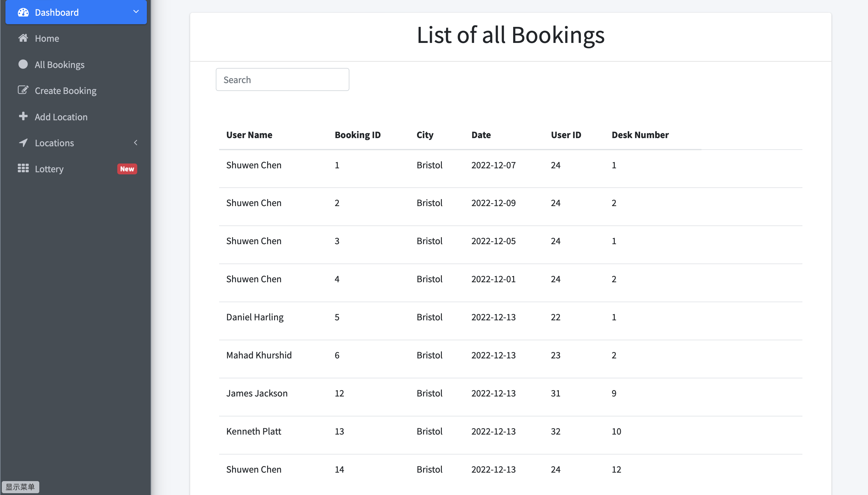The image size is (868, 495).
Task: Select the Create Booking pencil icon
Action: [x=22, y=90]
